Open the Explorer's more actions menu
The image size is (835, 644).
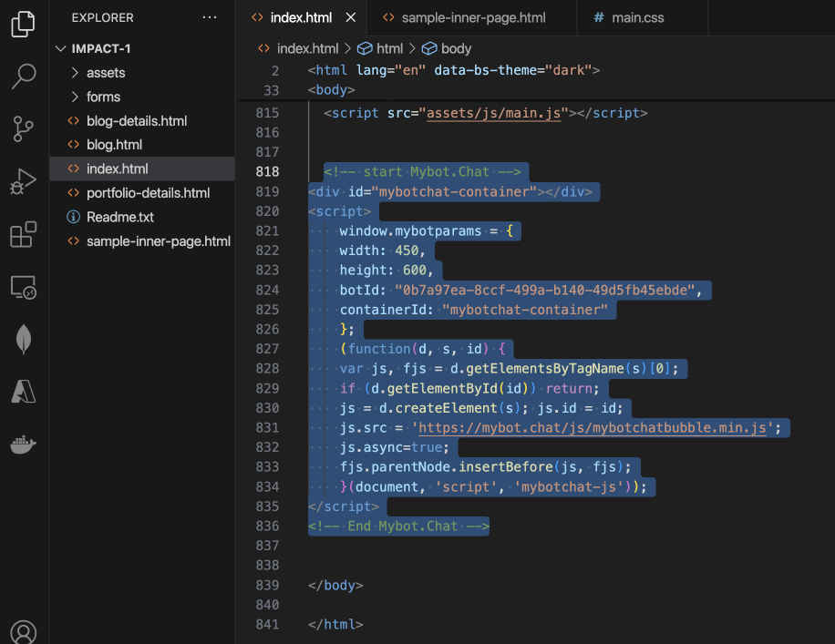pyautogui.click(x=210, y=16)
